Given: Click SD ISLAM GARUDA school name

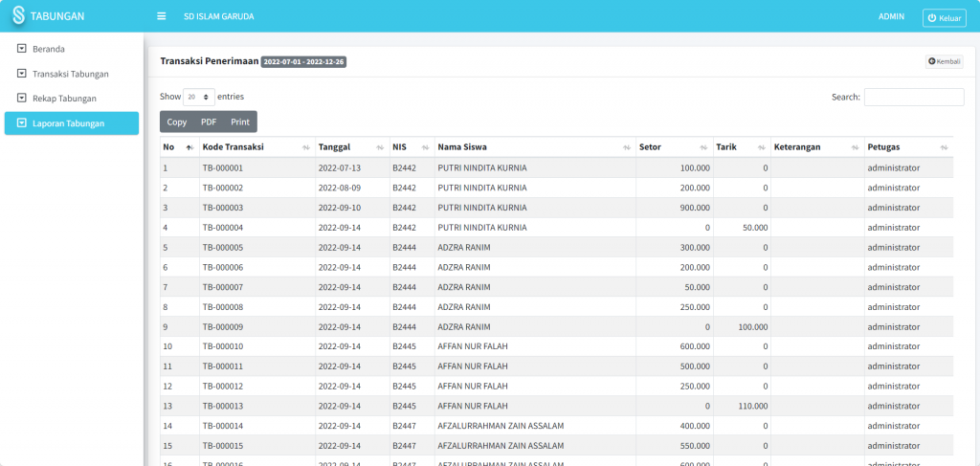Looking at the screenshot, I should pyautogui.click(x=219, y=16).
